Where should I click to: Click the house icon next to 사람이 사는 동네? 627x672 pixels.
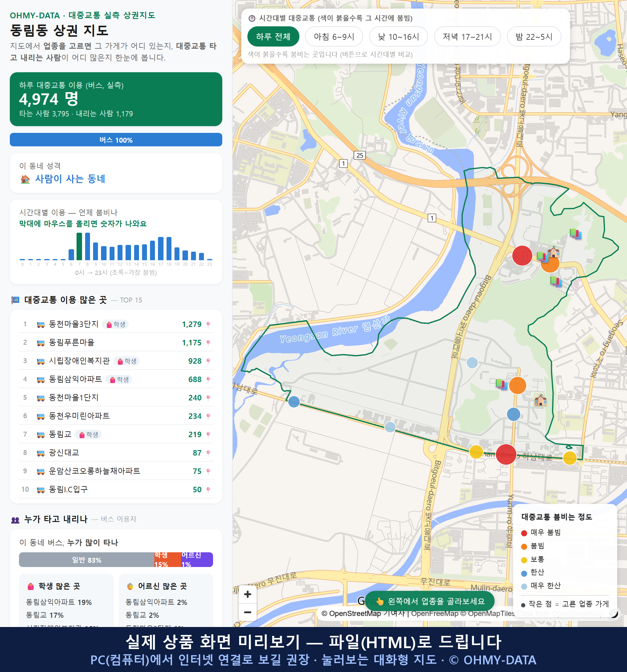(25, 179)
